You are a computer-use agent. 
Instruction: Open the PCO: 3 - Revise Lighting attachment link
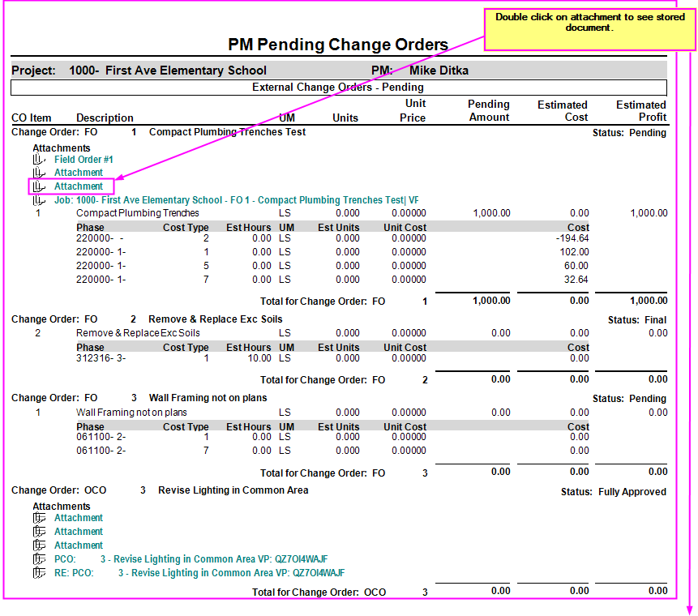click(x=191, y=559)
